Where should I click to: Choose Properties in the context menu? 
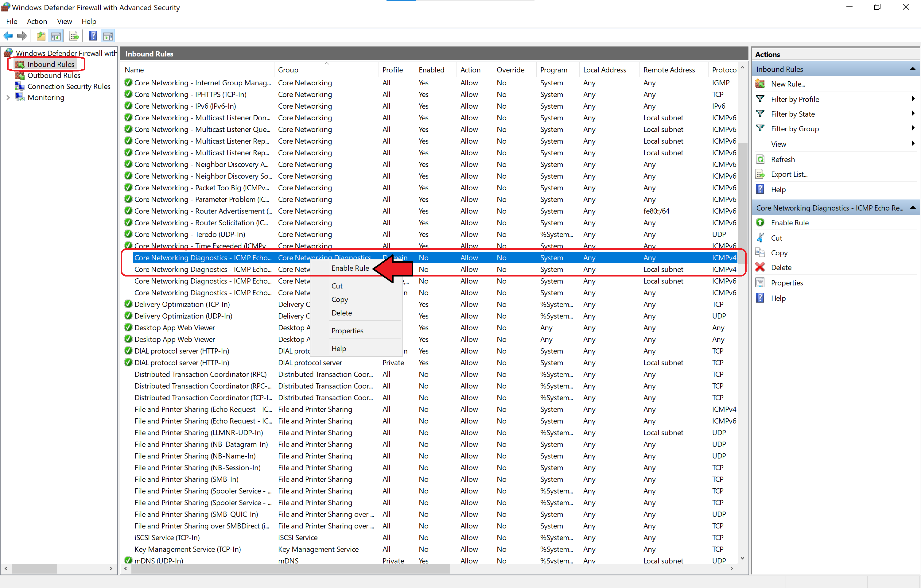point(347,331)
